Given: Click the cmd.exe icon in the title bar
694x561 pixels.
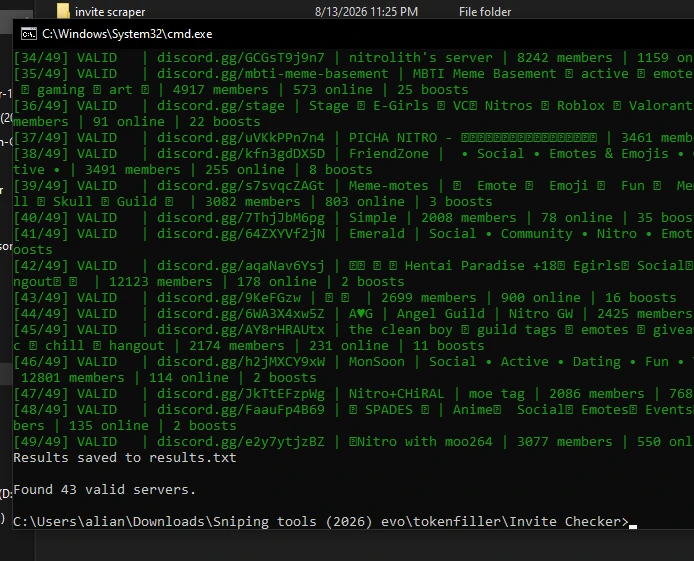Looking at the screenshot, I should [29, 34].
